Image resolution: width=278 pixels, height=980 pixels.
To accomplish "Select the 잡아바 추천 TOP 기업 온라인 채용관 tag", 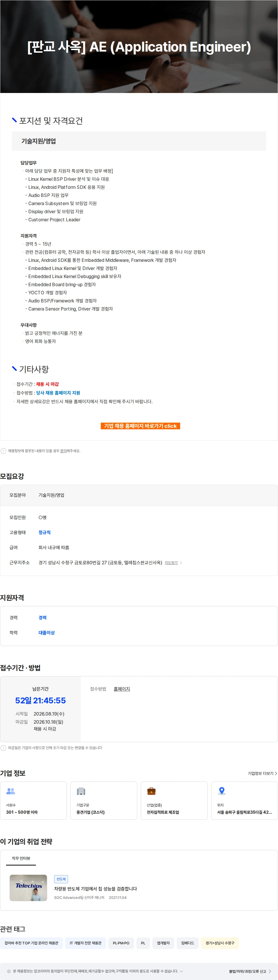I will tap(31, 943).
